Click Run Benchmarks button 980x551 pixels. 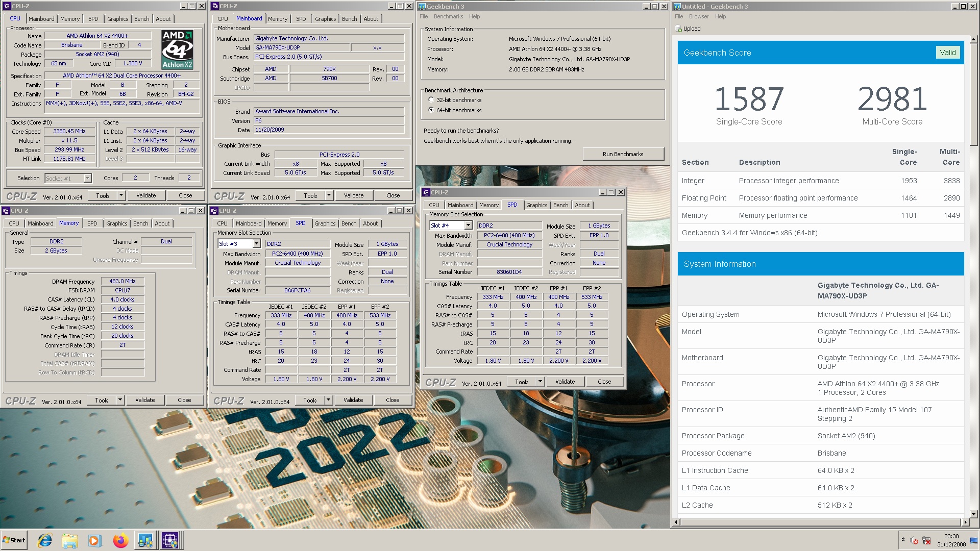[x=623, y=154]
